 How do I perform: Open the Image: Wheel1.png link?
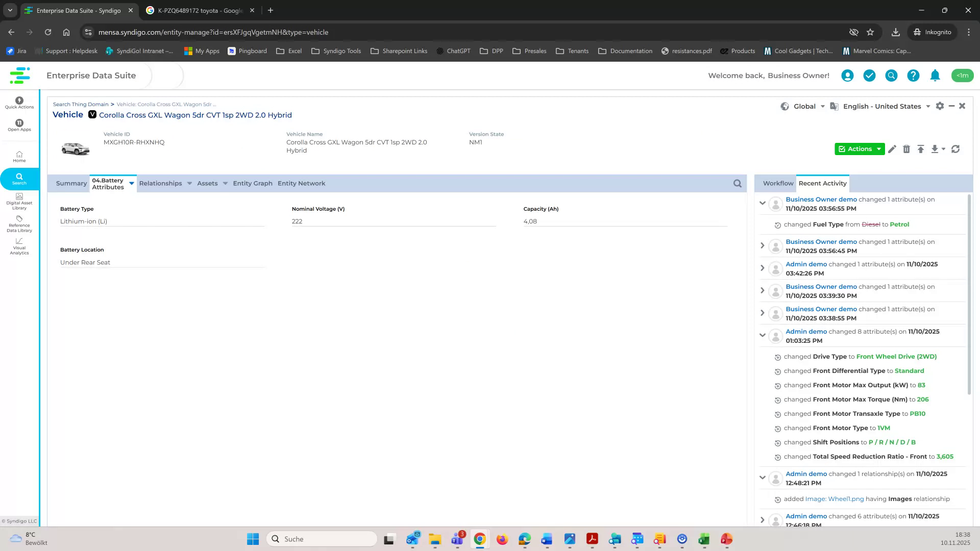834,499
